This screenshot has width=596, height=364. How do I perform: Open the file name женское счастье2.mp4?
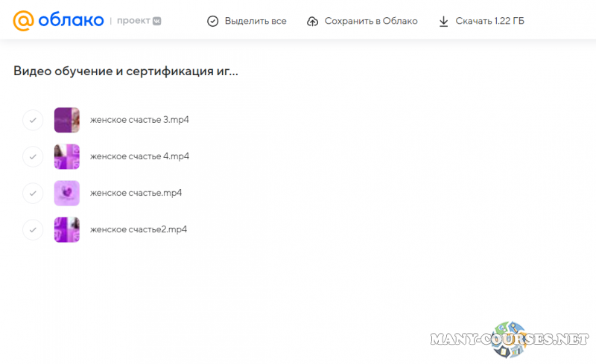[x=138, y=229]
